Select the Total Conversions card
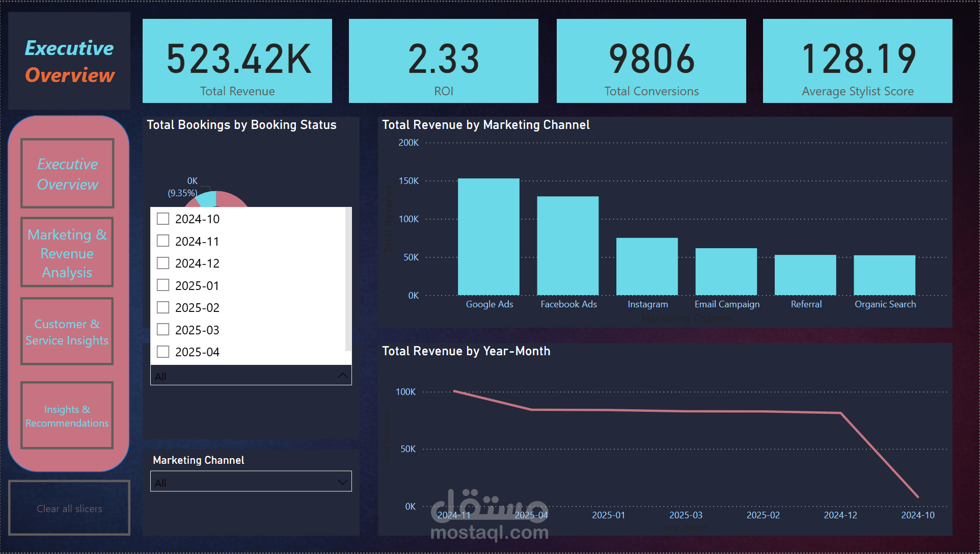 click(651, 61)
